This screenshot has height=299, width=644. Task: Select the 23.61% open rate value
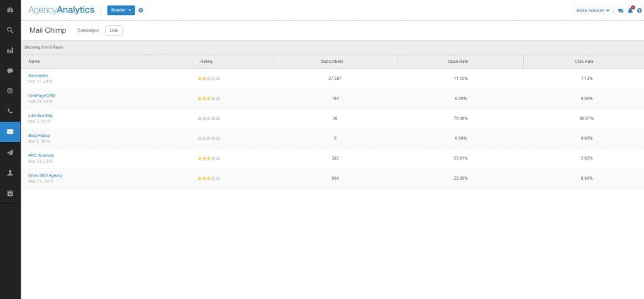(x=461, y=158)
